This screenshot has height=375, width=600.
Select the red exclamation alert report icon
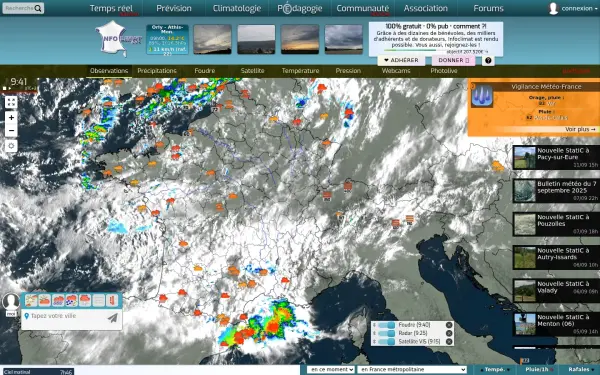tap(112, 300)
